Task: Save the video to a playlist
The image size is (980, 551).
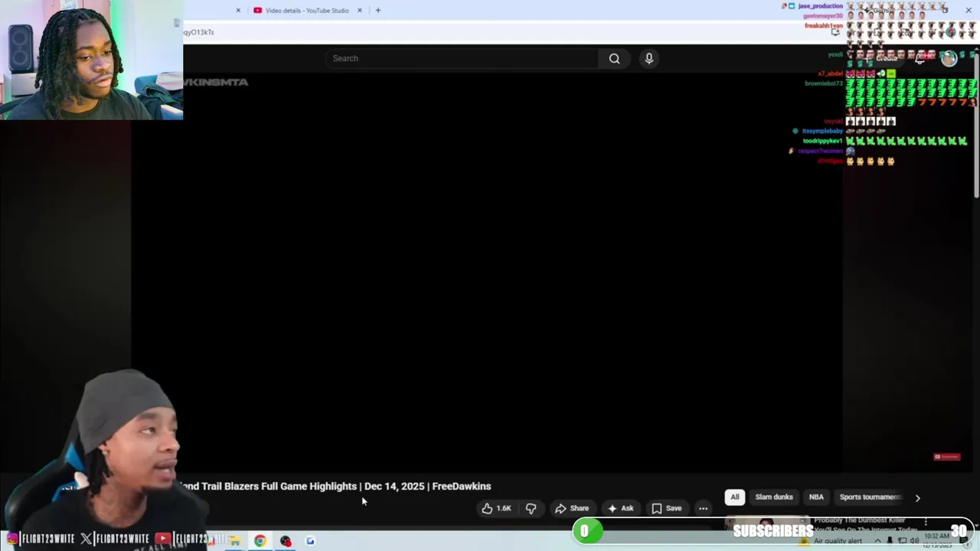Action: click(666, 508)
